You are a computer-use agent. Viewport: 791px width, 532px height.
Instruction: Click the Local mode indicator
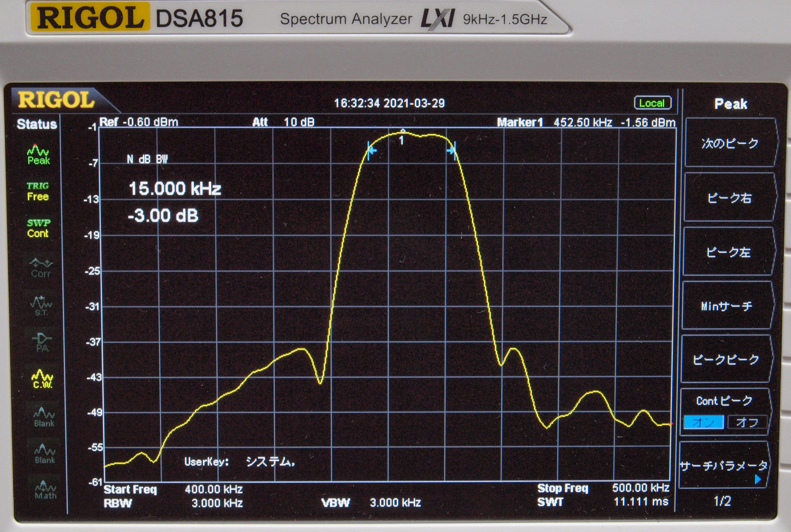(x=652, y=103)
